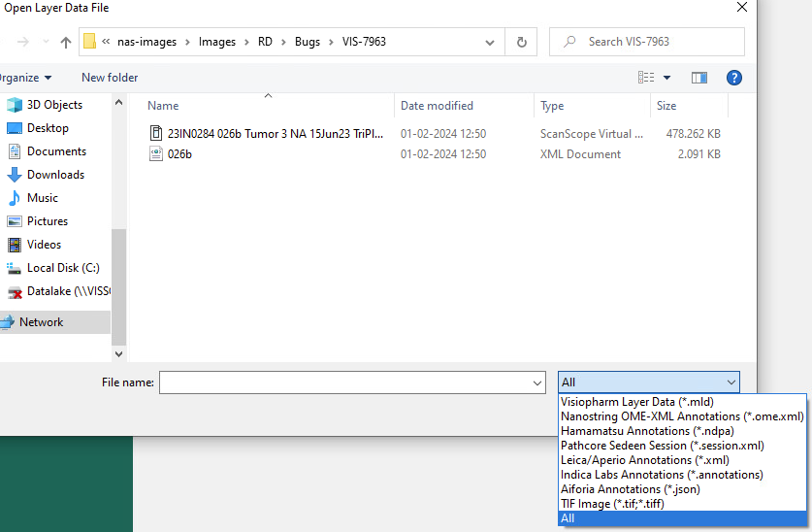
Task: Select Local Disk (C:) drive
Action: (x=63, y=268)
